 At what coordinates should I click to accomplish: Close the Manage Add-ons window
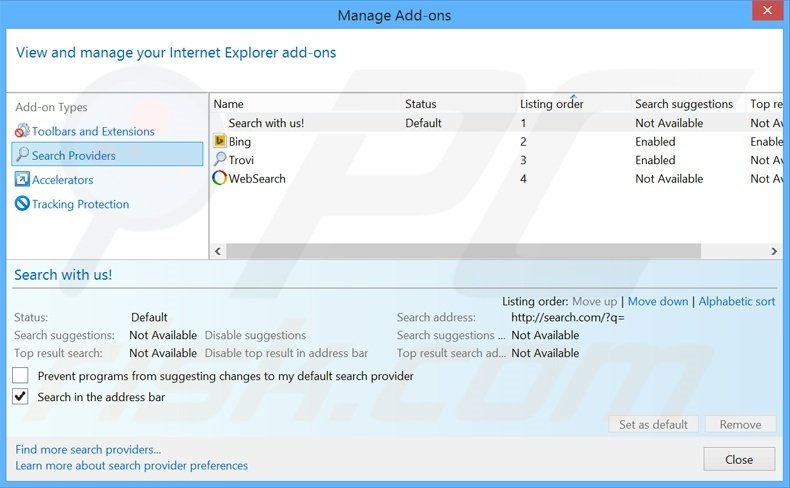pos(767,10)
